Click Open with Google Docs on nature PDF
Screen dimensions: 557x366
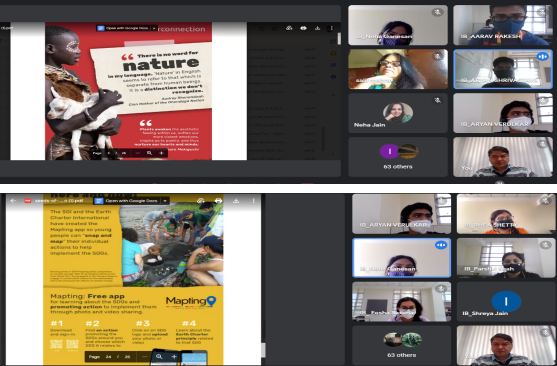(123, 28)
